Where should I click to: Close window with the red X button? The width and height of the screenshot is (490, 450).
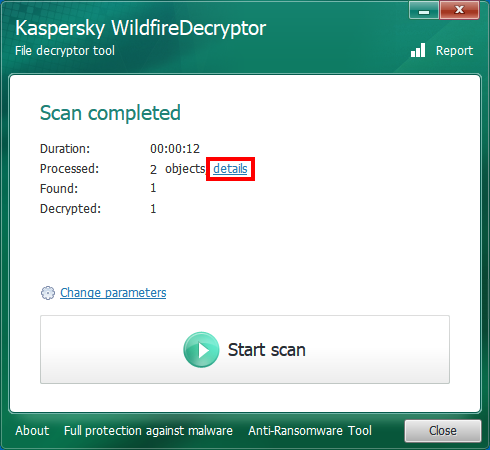[460, 10]
